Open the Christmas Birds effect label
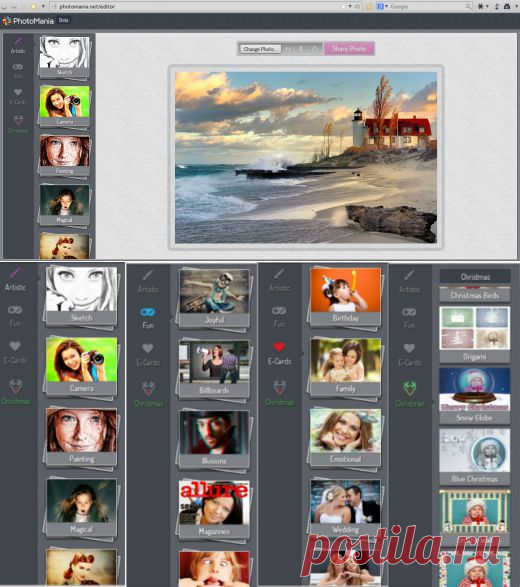Screen dimensions: 520x587 474,295
